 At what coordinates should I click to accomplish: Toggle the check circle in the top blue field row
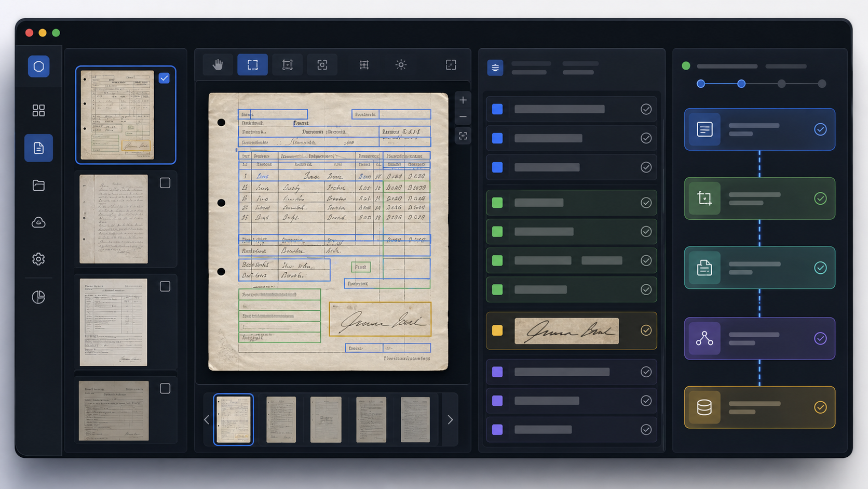[646, 109]
